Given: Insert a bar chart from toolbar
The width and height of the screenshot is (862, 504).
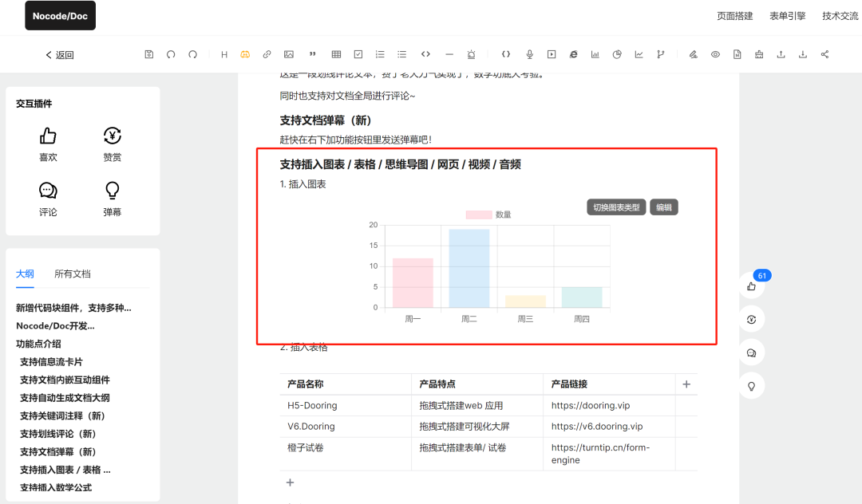Looking at the screenshot, I should pyautogui.click(x=595, y=54).
